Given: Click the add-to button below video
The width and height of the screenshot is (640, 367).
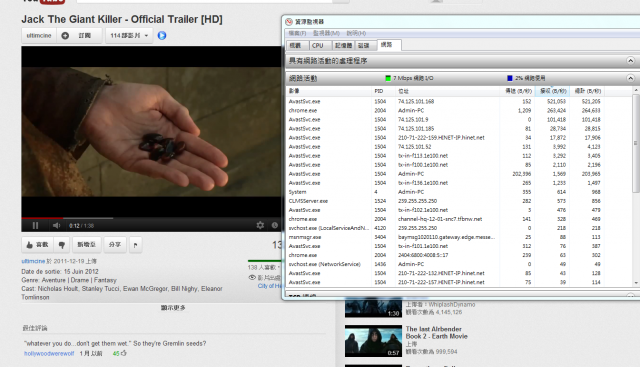Looking at the screenshot, I should coord(87,245).
